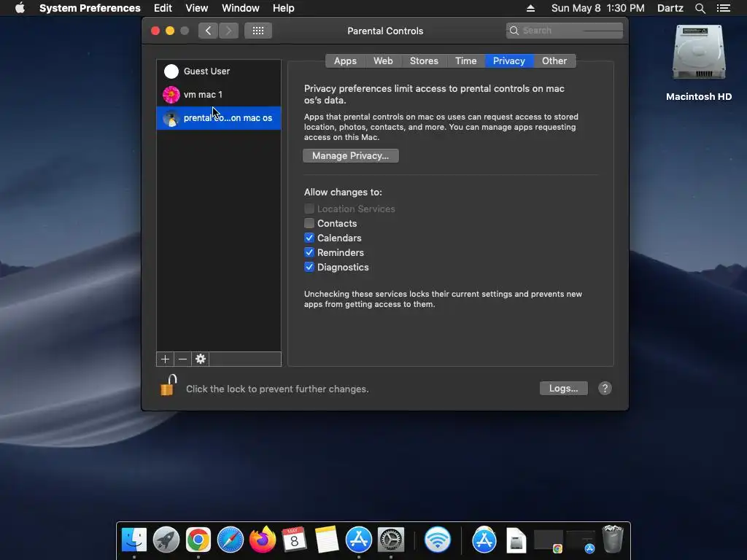747x560 pixels.
Task: Open Firefox in the Dock
Action: 263,540
